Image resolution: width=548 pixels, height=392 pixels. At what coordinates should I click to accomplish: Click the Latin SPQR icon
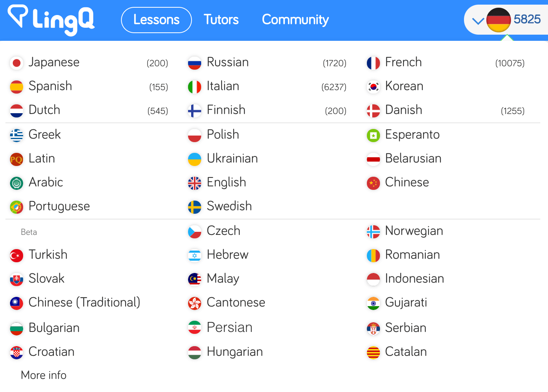(17, 159)
